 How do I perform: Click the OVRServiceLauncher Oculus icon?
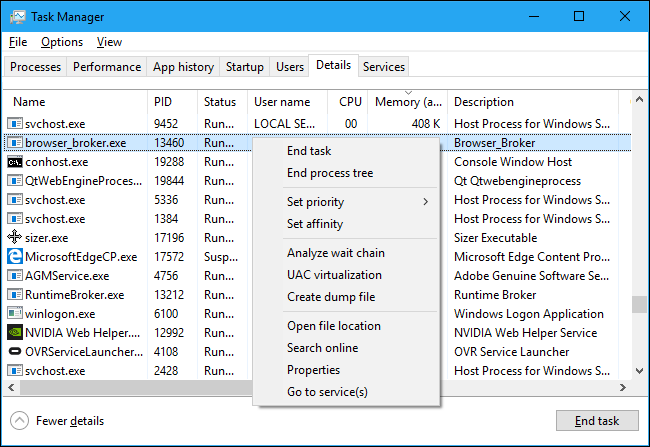tap(15, 352)
